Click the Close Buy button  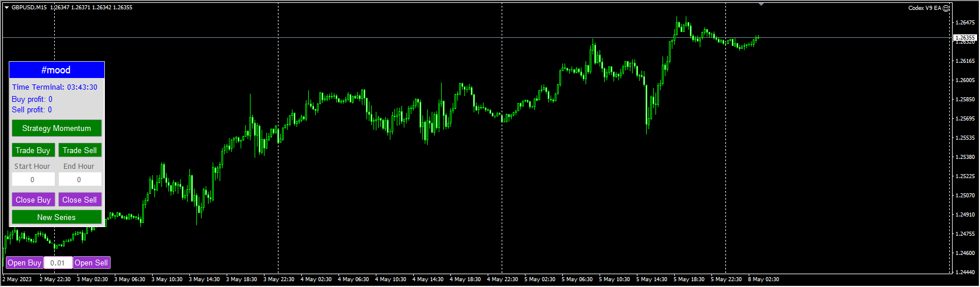click(x=33, y=200)
